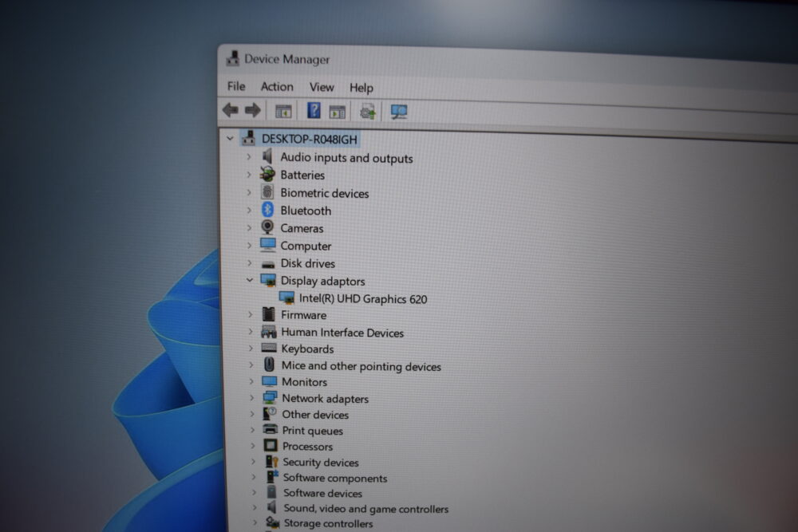This screenshot has width=798, height=532.
Task: Expand the Batteries category
Action: point(249,175)
